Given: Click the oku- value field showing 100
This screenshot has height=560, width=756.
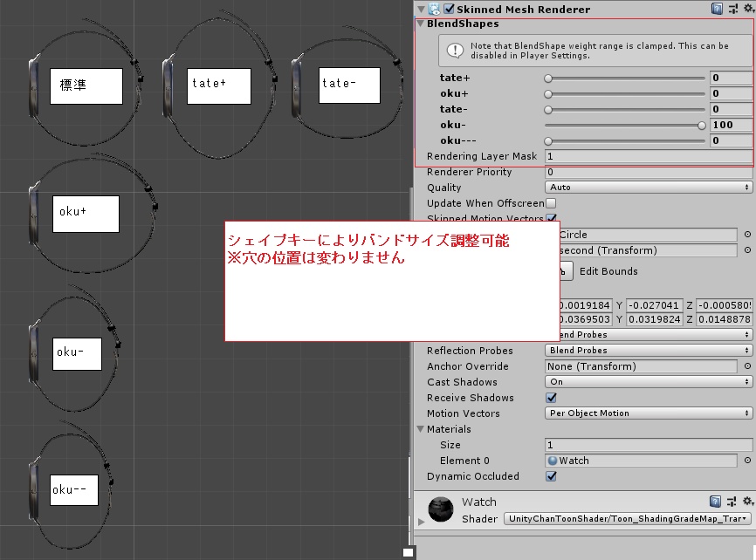Looking at the screenshot, I should (x=731, y=125).
